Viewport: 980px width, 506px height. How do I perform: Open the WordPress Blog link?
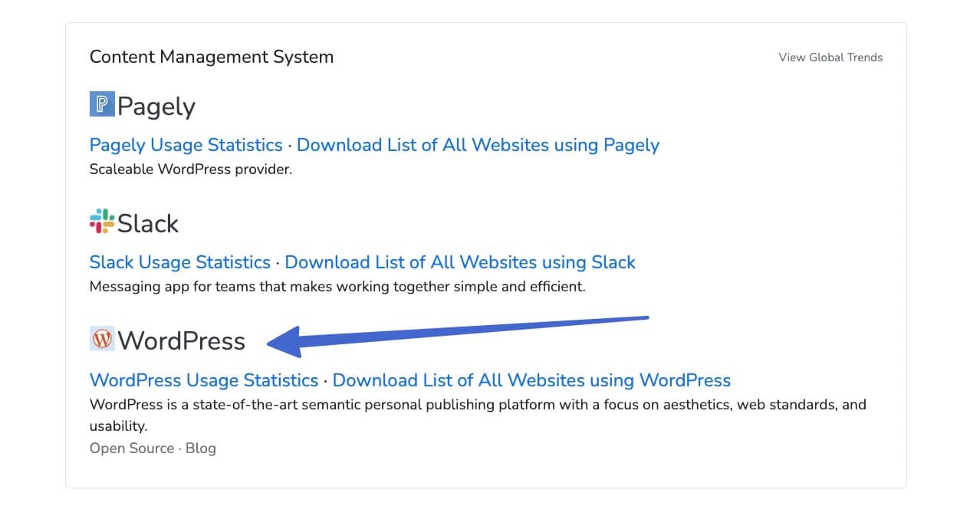click(x=202, y=448)
